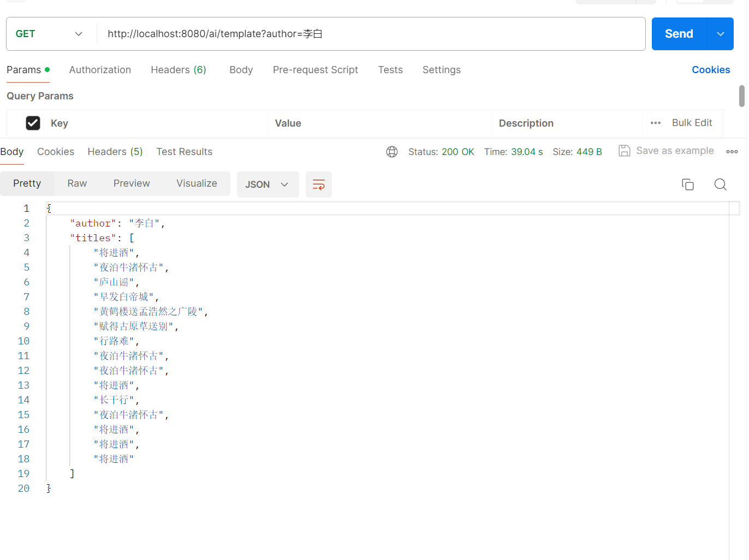Screen dimensions: 749x560
Task: Open the Test Results tab
Action: (185, 152)
